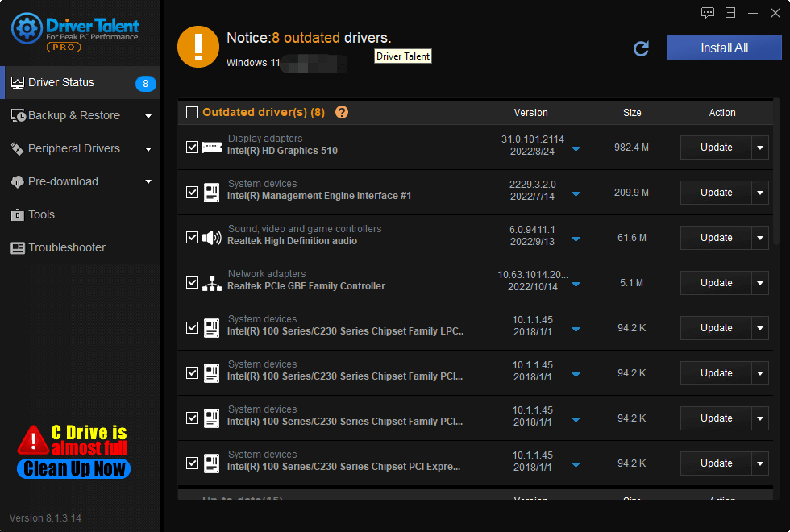Open version dropdown for HD Graphics 510
Screen dimensions: 790x532
coord(576,149)
